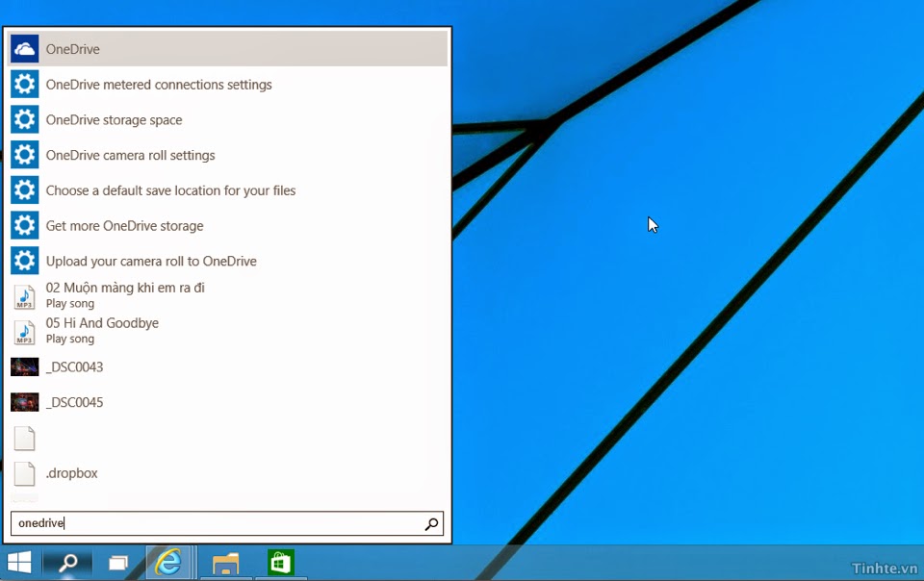
Task: Click gear icon beside OneDrive metered connections settings
Action: point(24,85)
